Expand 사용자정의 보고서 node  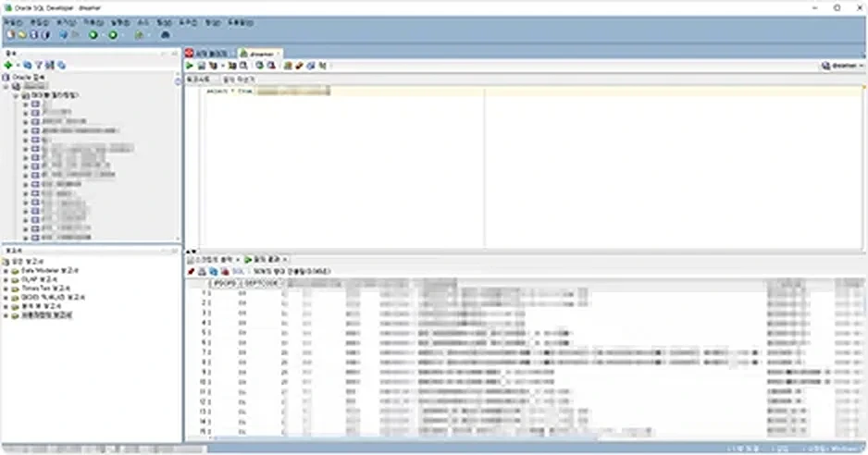[x=6, y=315]
